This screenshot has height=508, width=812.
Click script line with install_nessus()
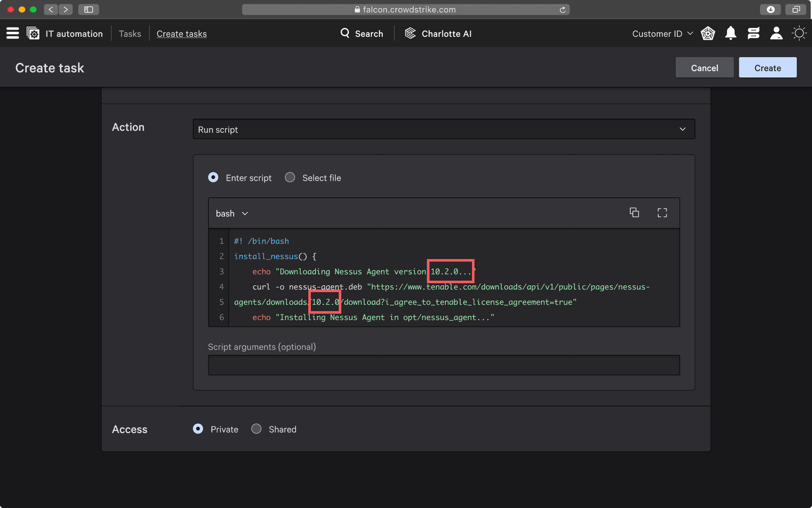[275, 256]
